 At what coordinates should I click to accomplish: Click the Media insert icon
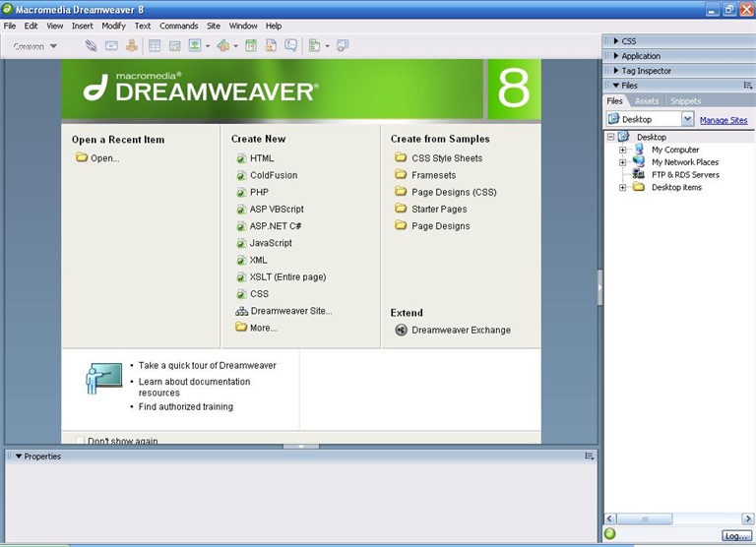click(222, 46)
